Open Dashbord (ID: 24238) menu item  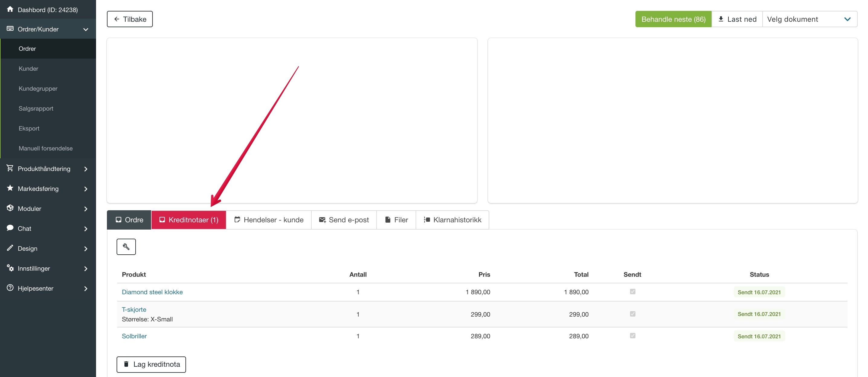(x=48, y=9)
